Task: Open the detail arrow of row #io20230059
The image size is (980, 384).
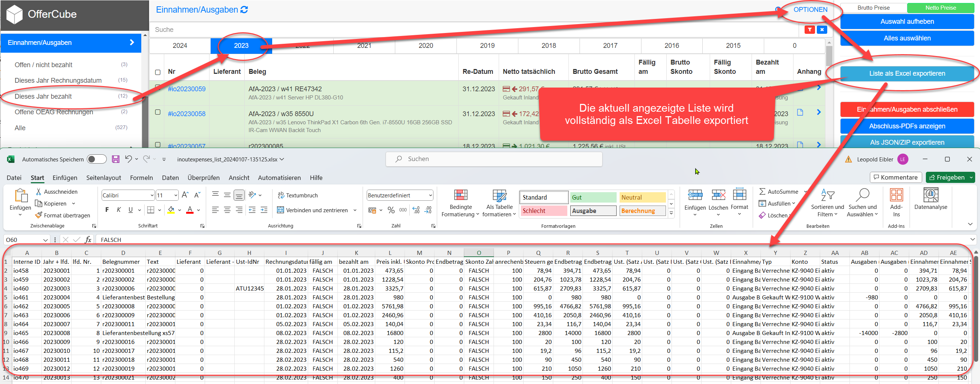Action: click(x=819, y=88)
